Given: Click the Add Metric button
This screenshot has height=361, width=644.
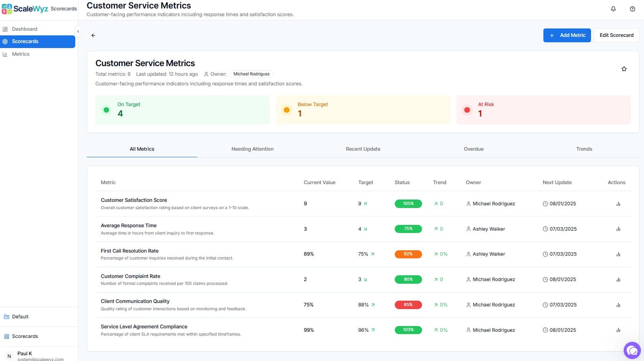Looking at the screenshot, I should point(567,35).
